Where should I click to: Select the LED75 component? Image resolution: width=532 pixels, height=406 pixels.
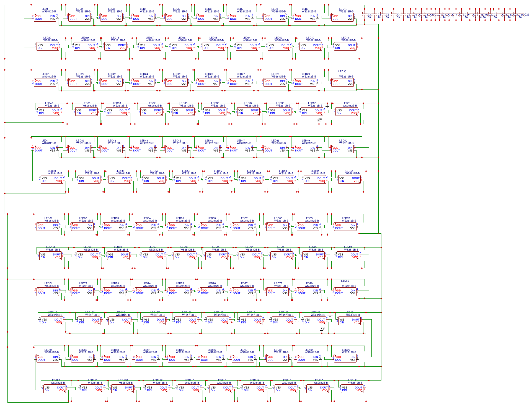pyautogui.click(x=179, y=292)
